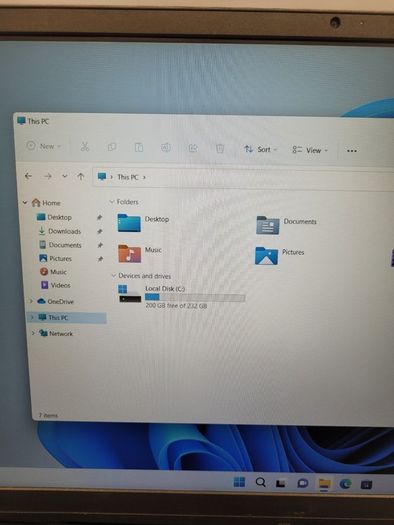Open the New dropdown button
Screen dimensions: 394x525
44,146
